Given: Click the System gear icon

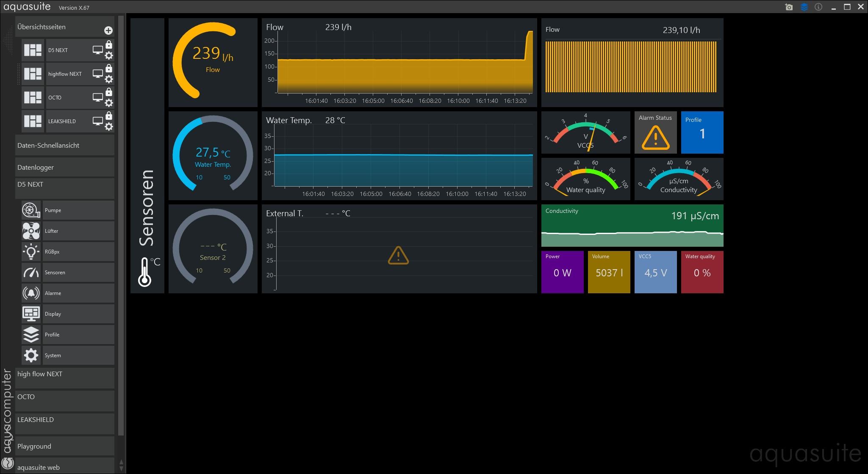Looking at the screenshot, I should point(31,355).
